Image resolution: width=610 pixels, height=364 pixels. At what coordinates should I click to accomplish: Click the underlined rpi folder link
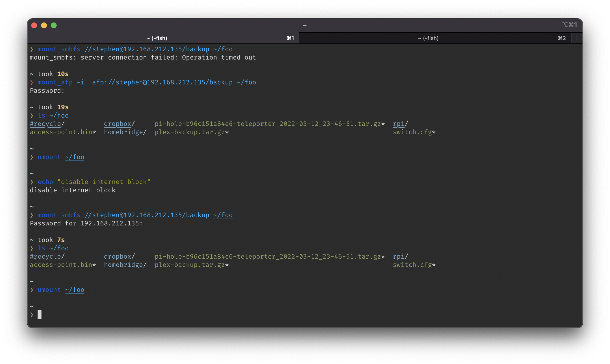click(x=398, y=124)
